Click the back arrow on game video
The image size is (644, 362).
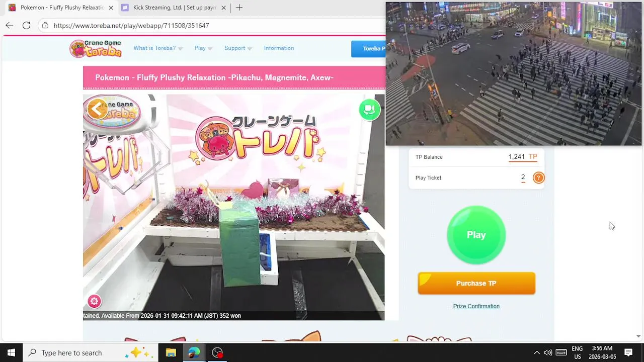97,109
